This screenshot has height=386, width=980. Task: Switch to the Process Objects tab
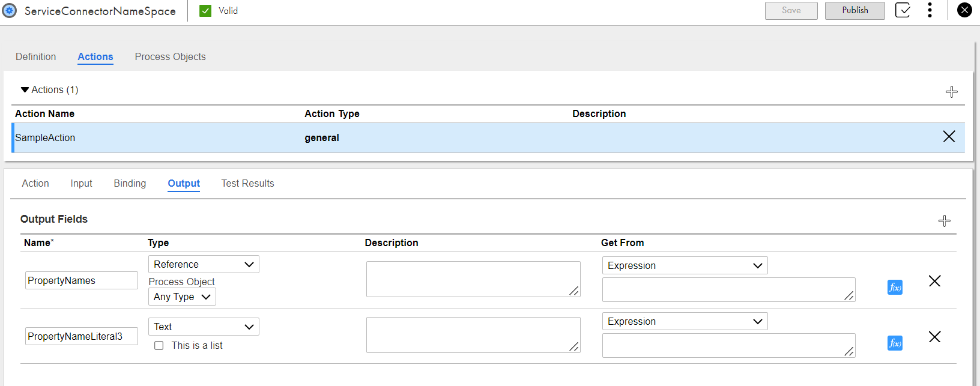[x=171, y=56]
